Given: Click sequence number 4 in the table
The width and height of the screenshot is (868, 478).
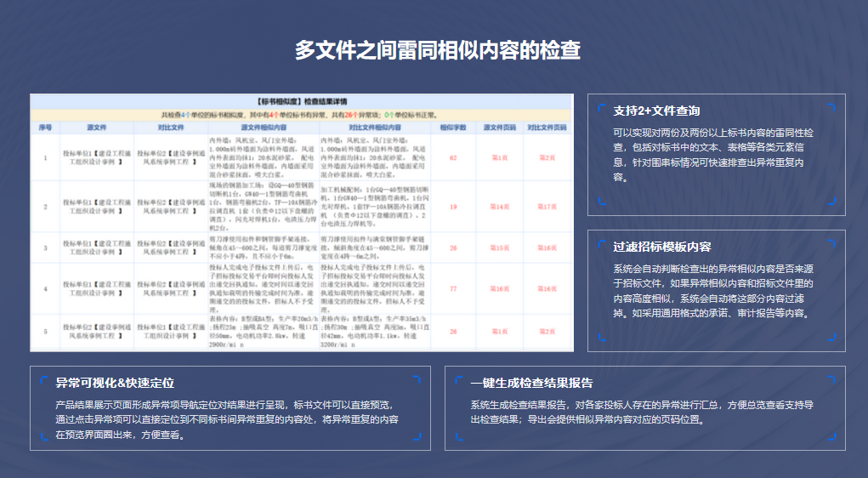Looking at the screenshot, I should (x=45, y=288).
